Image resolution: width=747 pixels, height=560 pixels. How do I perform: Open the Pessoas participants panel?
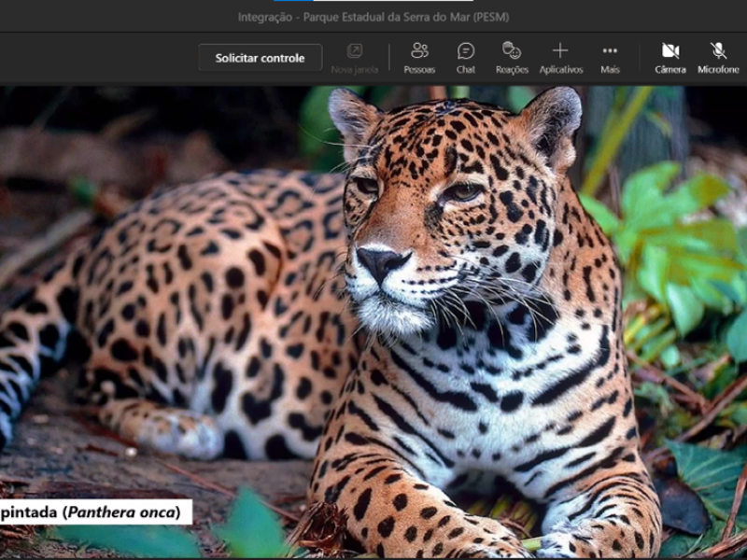click(x=419, y=58)
